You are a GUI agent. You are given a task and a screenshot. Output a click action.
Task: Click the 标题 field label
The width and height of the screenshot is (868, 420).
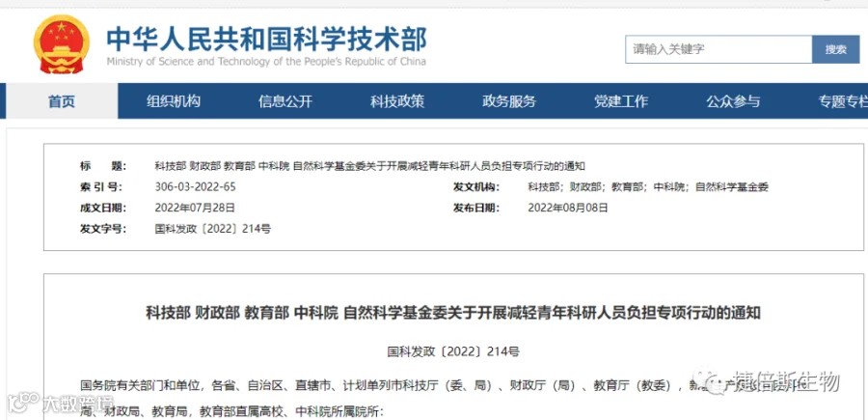tap(103, 166)
